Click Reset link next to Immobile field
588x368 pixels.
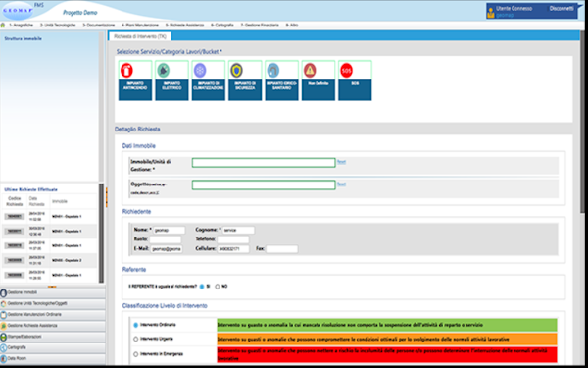341,162
